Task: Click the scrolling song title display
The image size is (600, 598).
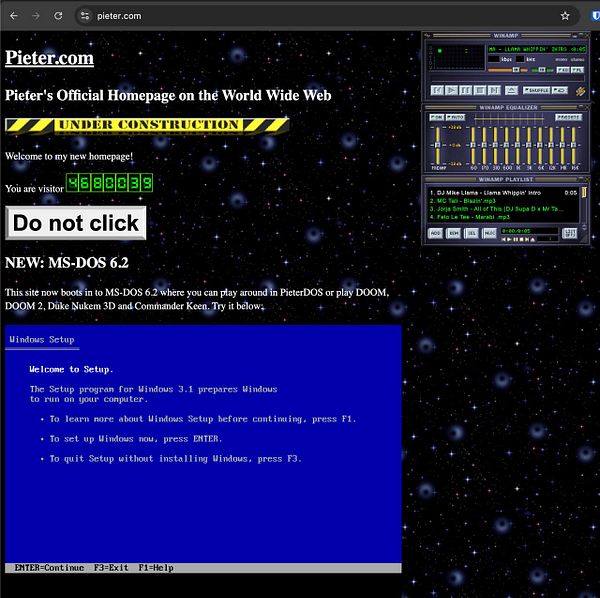Action: coord(537,49)
